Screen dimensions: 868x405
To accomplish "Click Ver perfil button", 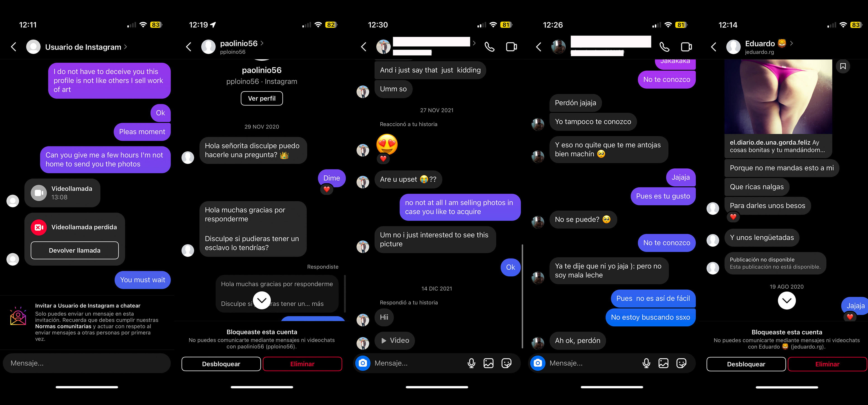I will (262, 98).
